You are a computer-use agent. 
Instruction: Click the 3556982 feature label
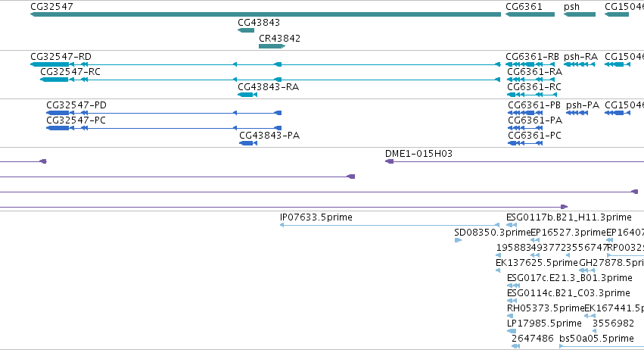click(613, 323)
